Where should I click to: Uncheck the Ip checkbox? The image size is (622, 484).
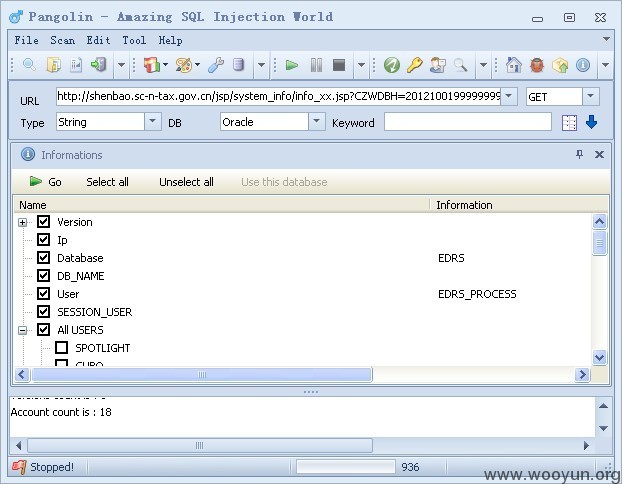(x=43, y=240)
